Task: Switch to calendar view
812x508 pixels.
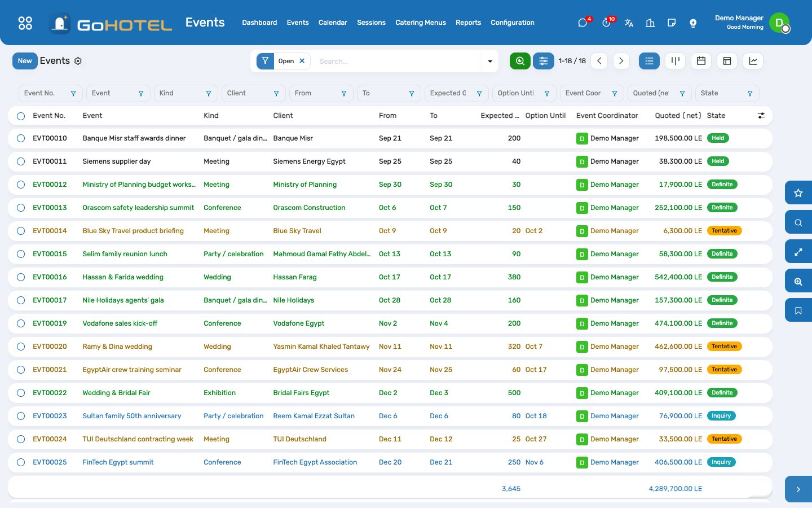Action: (x=701, y=61)
